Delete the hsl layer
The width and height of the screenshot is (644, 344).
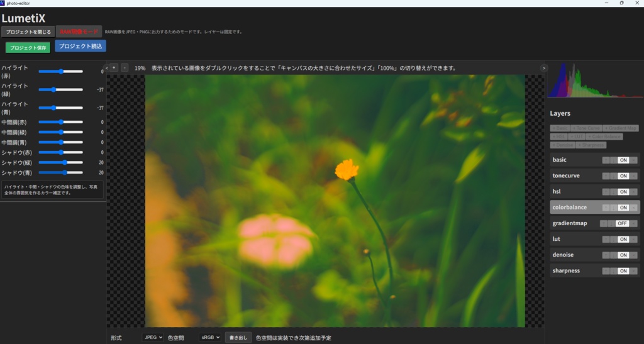point(634,192)
